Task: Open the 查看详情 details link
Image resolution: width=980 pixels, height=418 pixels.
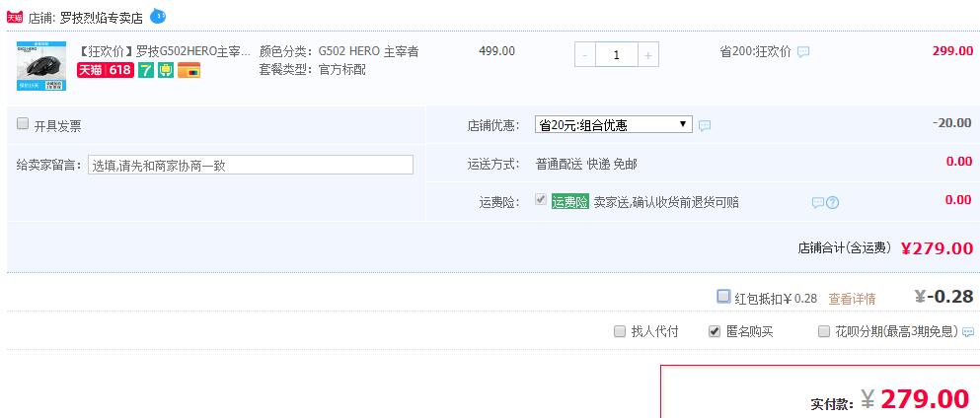Action: 852,299
